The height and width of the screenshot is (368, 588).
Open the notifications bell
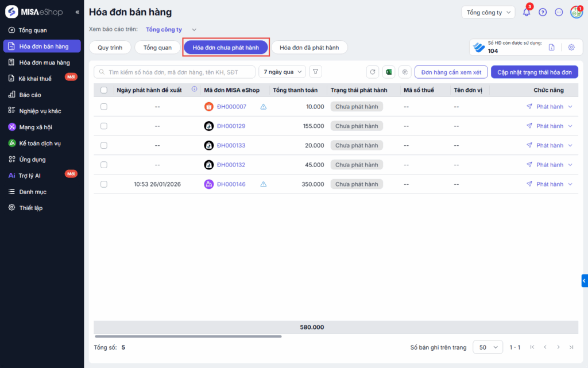(x=526, y=13)
